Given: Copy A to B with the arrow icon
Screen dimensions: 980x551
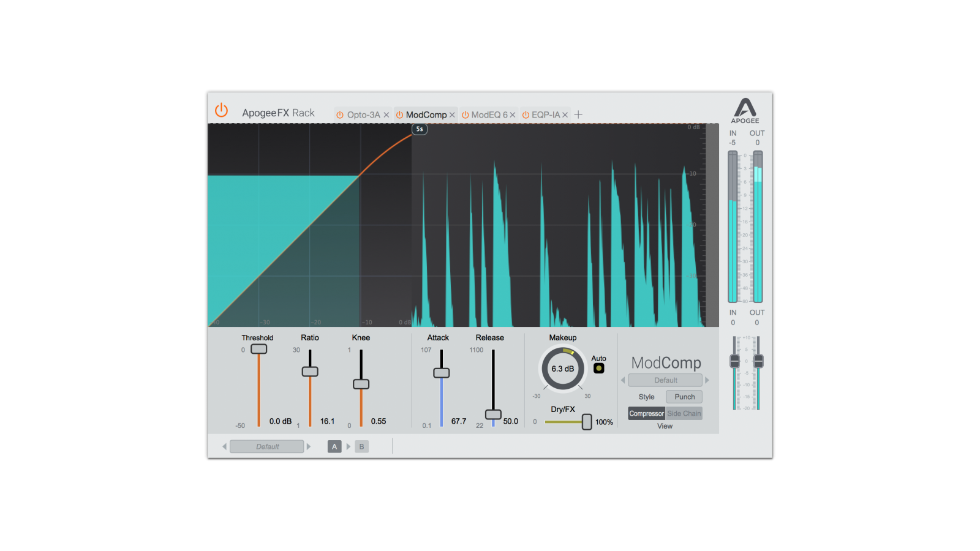Looking at the screenshot, I should (x=349, y=446).
